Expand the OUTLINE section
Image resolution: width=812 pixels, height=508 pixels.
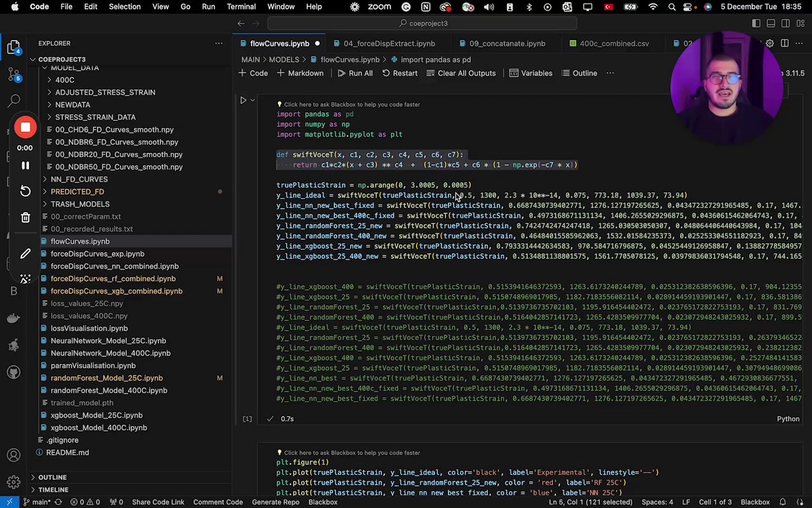52,477
